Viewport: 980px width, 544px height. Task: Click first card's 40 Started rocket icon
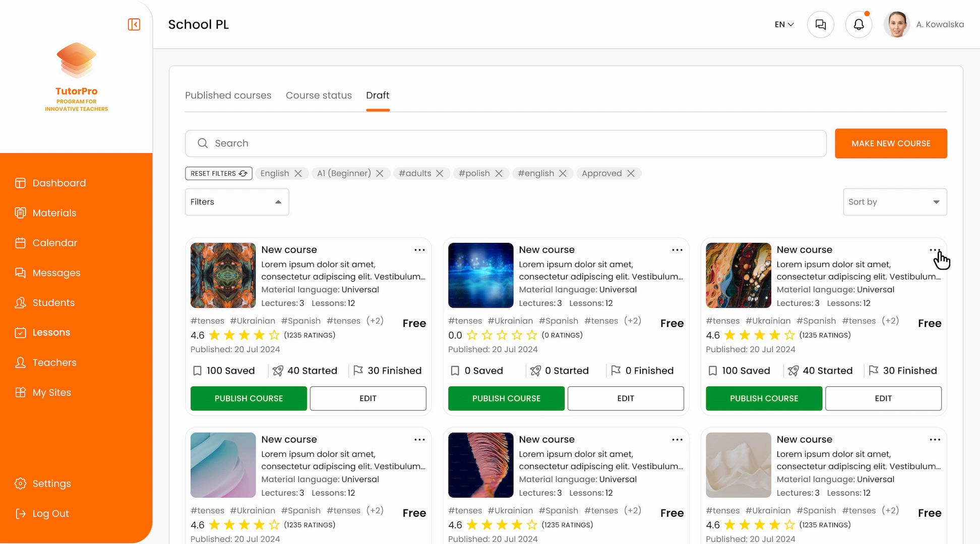click(x=278, y=371)
